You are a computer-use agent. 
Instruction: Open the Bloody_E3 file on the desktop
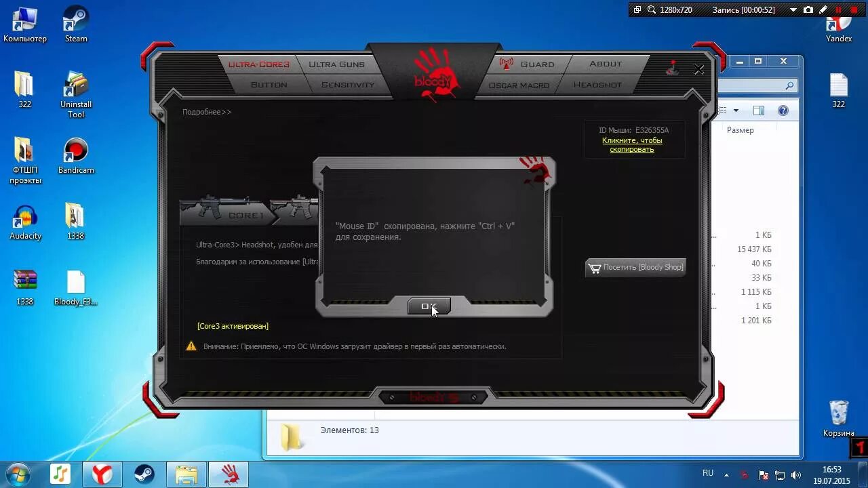76,287
